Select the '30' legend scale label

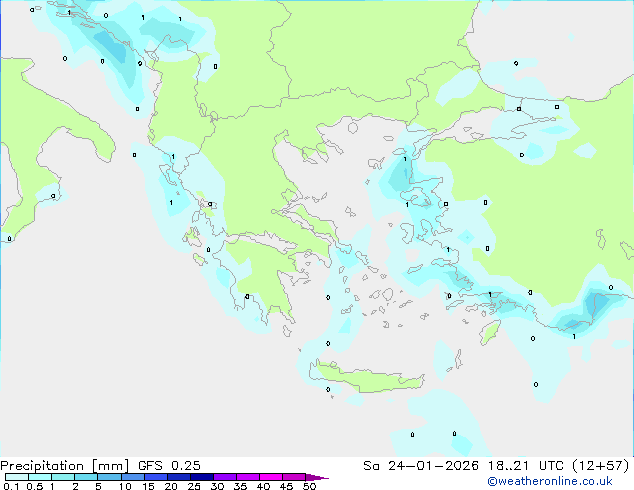(x=217, y=486)
